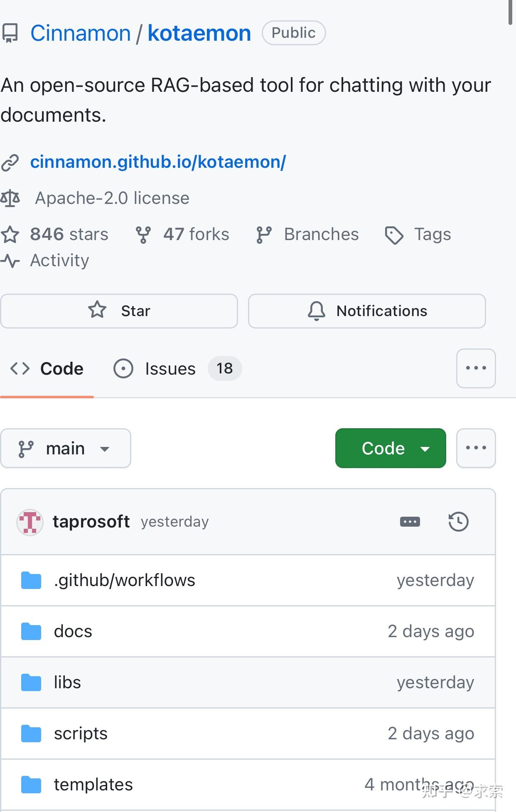
Task: Open the .github/workflows folder
Action: pos(124,580)
